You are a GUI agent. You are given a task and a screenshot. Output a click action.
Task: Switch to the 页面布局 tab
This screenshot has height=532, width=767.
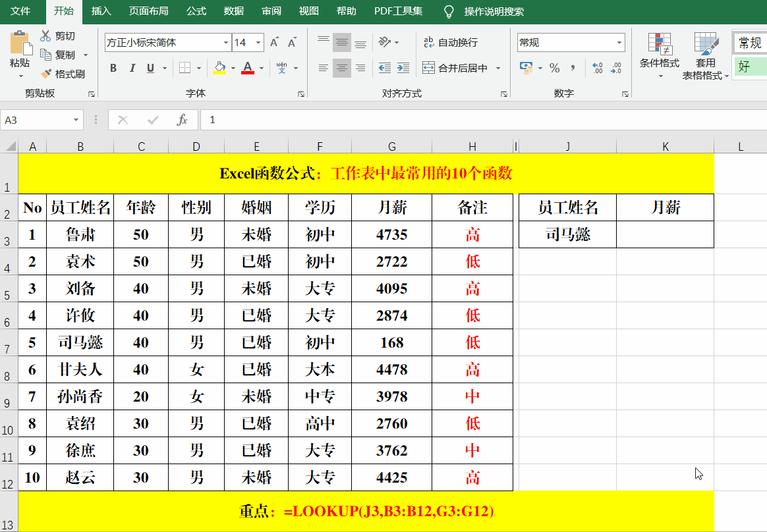point(149,11)
